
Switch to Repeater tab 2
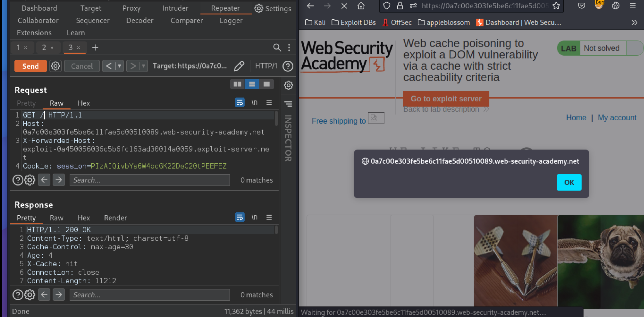44,47
